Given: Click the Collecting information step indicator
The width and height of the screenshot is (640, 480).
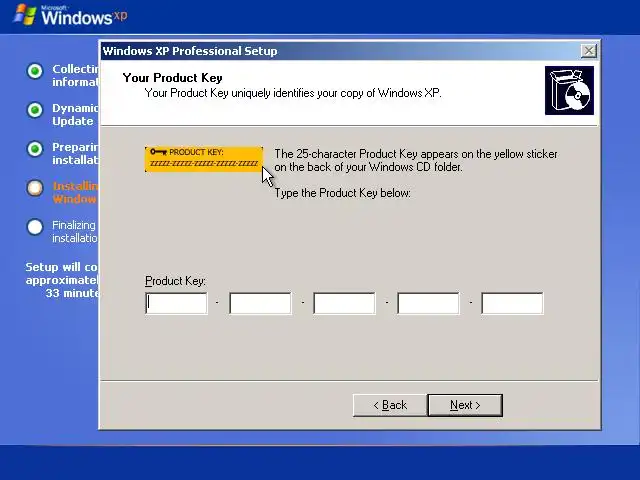Looking at the screenshot, I should [35, 71].
